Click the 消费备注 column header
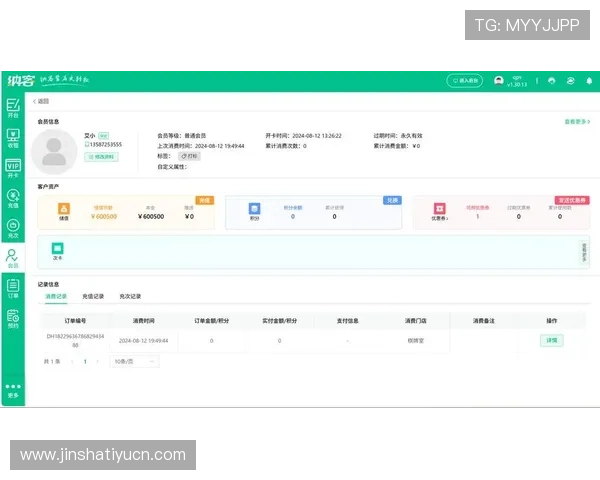Screen dimensions: 600x480 (x=484, y=321)
